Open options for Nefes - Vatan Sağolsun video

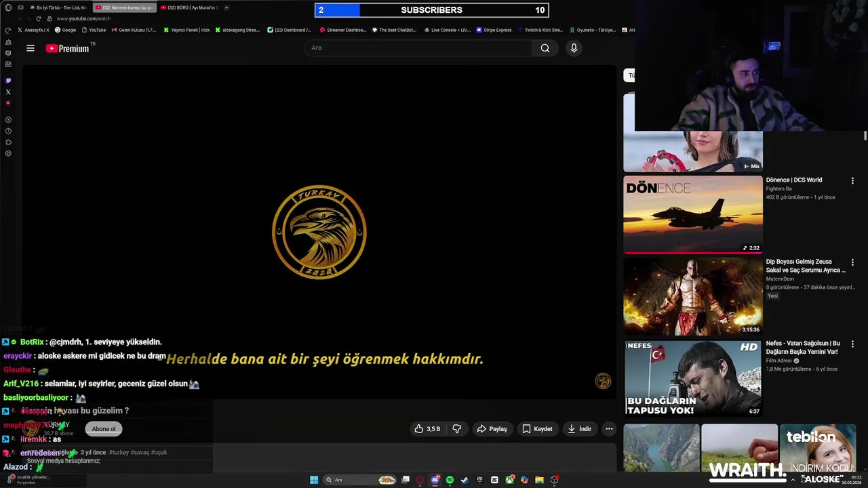852,344
